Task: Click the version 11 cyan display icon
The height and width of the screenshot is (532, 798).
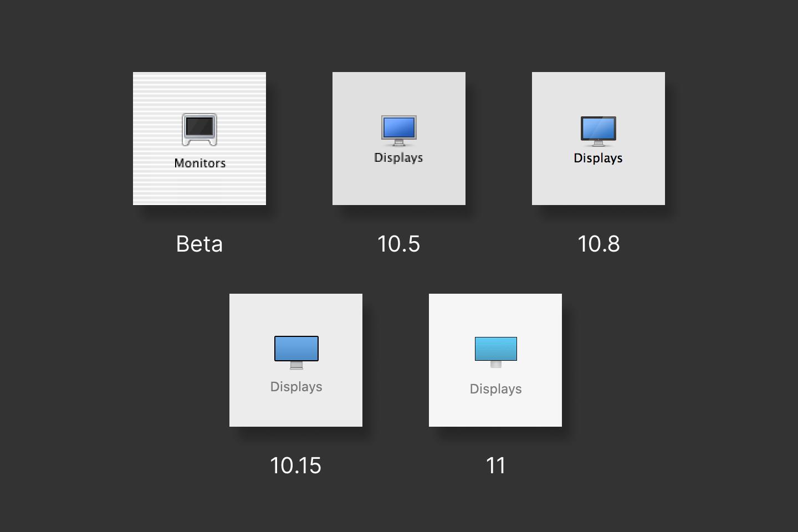Action: (495, 351)
